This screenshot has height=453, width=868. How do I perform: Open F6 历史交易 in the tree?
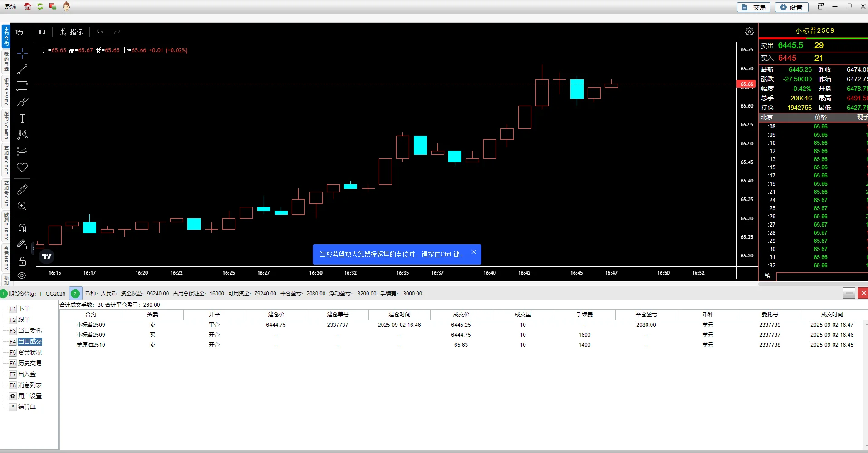click(25, 363)
